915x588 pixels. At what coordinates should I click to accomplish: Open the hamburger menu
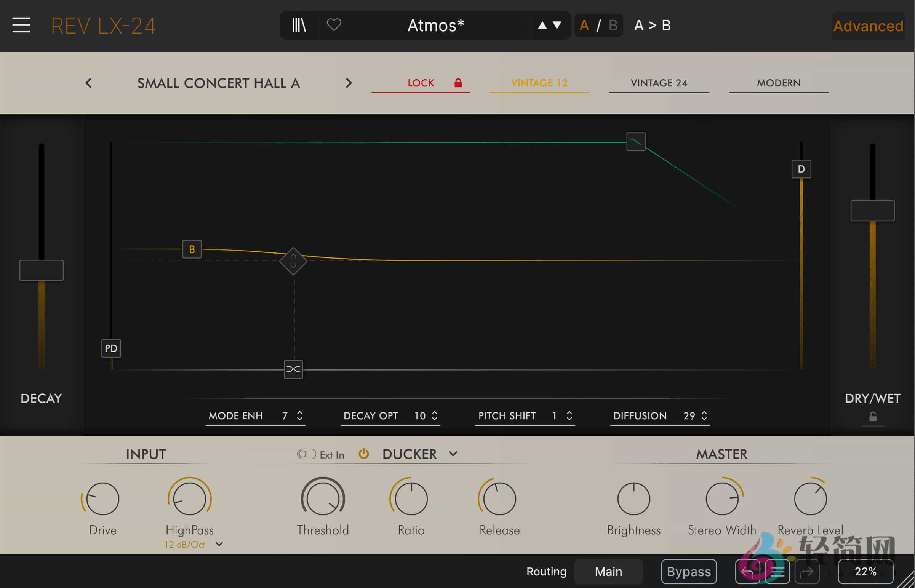coord(21,24)
